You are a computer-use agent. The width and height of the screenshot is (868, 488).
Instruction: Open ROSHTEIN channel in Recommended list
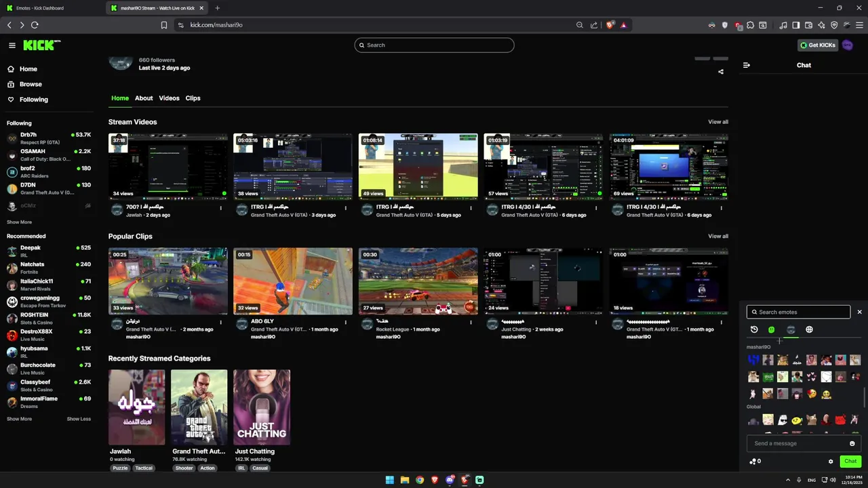pyautogui.click(x=49, y=318)
